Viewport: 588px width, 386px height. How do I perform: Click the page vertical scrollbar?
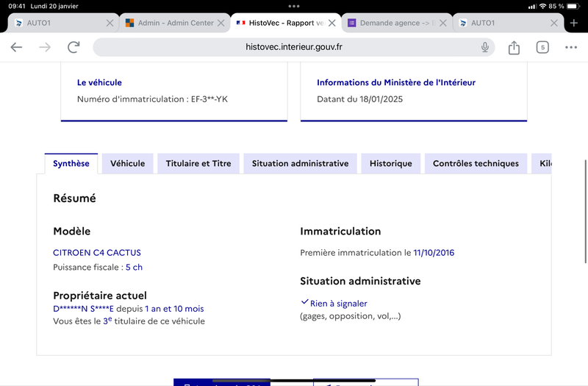[x=585, y=212]
